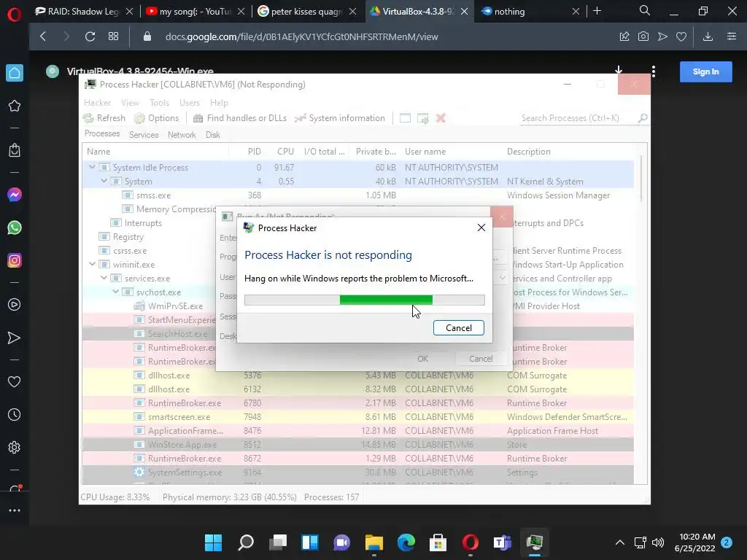
Task: Cancel the Process Hacker not responding dialog
Action: [458, 327]
